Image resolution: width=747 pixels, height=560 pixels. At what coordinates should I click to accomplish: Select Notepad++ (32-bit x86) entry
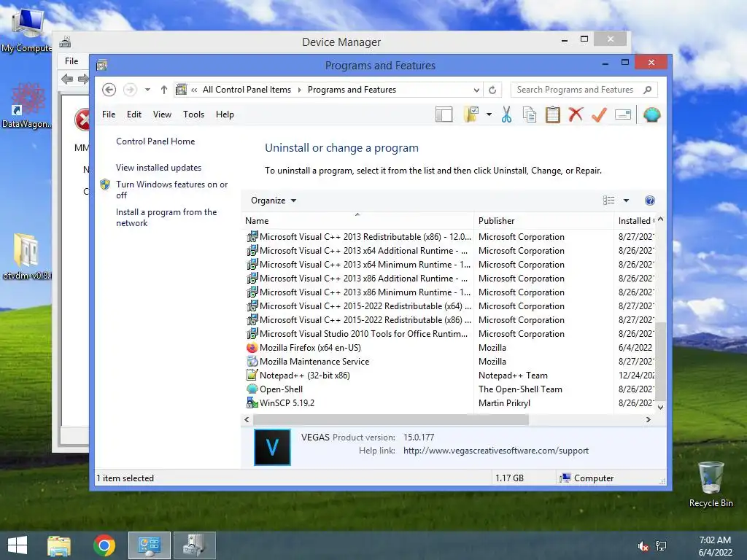coord(304,376)
